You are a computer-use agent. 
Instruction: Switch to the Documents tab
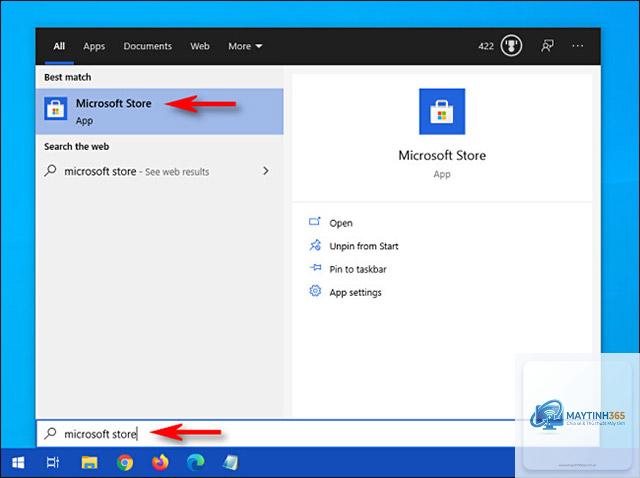click(148, 46)
